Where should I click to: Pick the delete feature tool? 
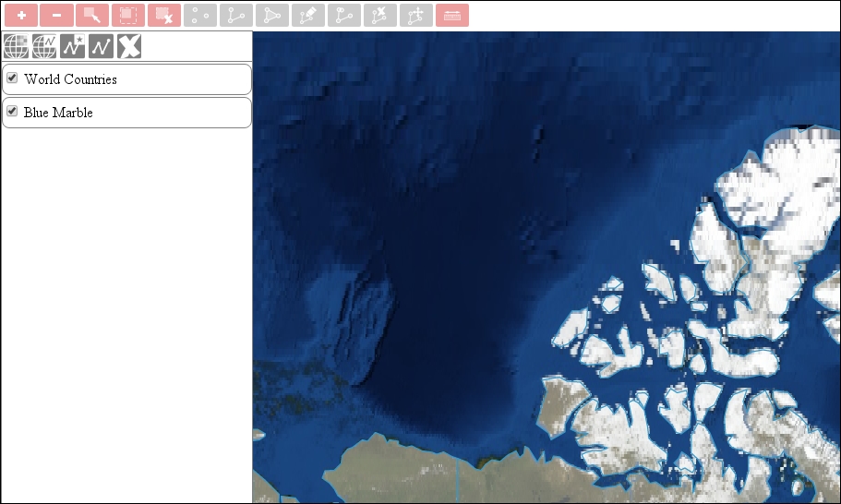pyautogui.click(x=379, y=15)
